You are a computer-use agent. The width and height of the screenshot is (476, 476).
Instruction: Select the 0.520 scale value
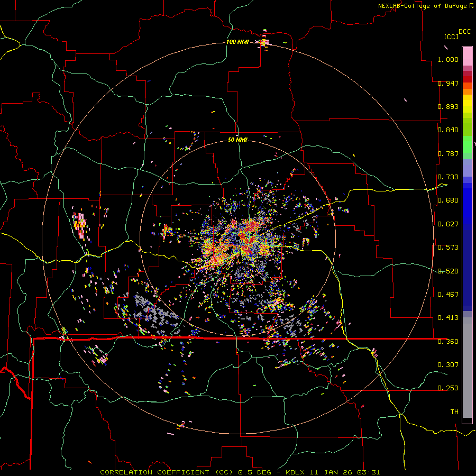click(x=448, y=271)
